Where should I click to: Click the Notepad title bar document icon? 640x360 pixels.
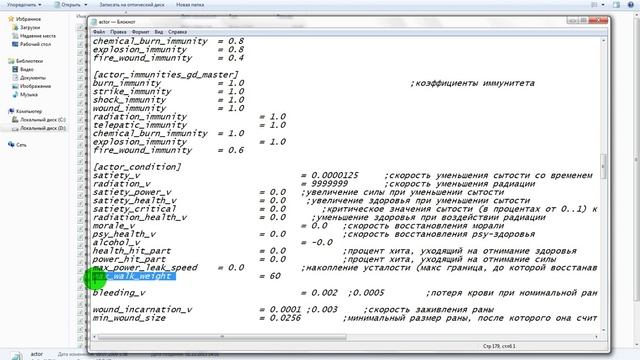click(x=94, y=22)
